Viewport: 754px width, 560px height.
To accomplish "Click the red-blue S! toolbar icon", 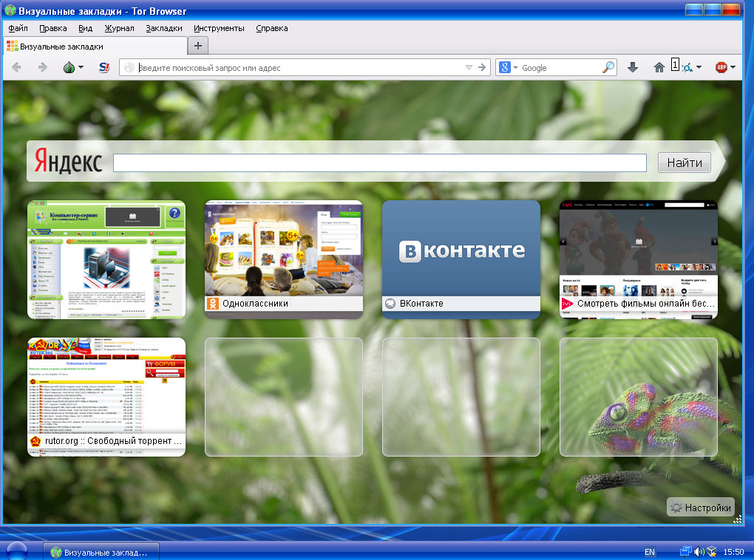I will point(104,67).
